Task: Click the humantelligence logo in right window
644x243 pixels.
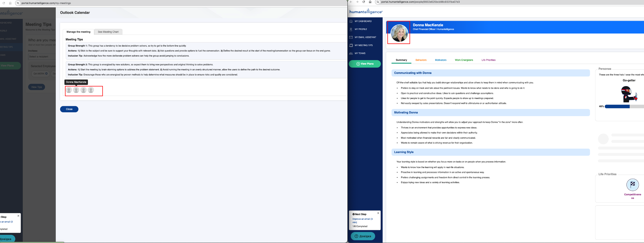Action: 366,12
